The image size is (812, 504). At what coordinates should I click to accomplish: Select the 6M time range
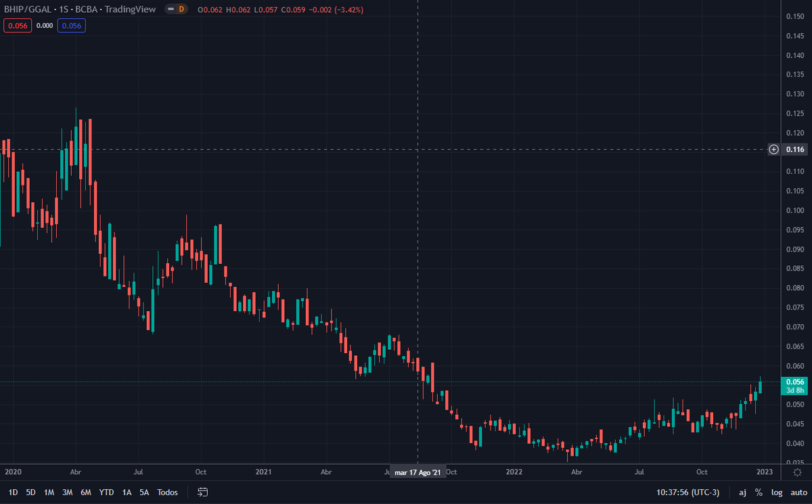pyautogui.click(x=86, y=492)
